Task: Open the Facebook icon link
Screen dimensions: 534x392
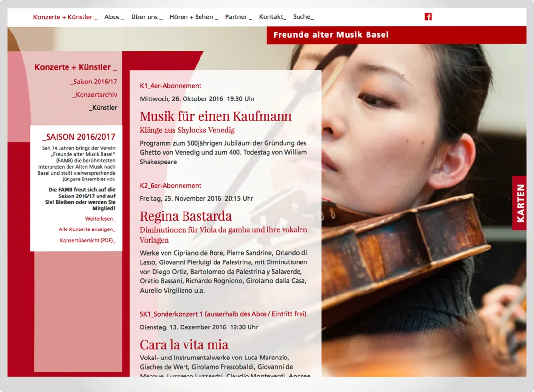Action: coord(428,16)
